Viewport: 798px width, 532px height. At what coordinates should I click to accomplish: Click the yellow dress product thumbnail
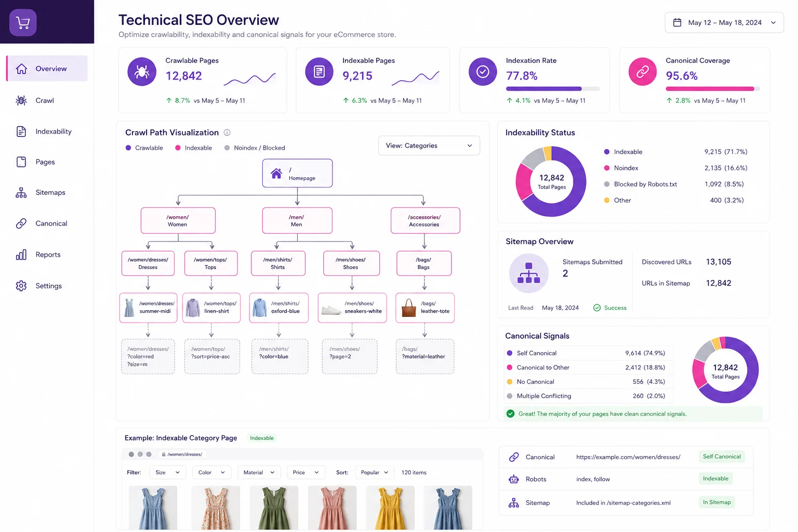[390, 508]
